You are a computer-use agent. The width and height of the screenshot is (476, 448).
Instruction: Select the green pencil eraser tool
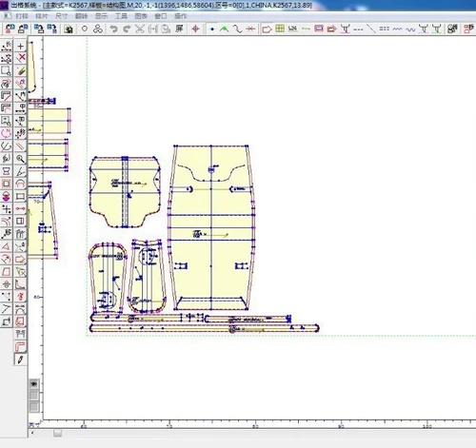pyautogui.click(x=21, y=70)
